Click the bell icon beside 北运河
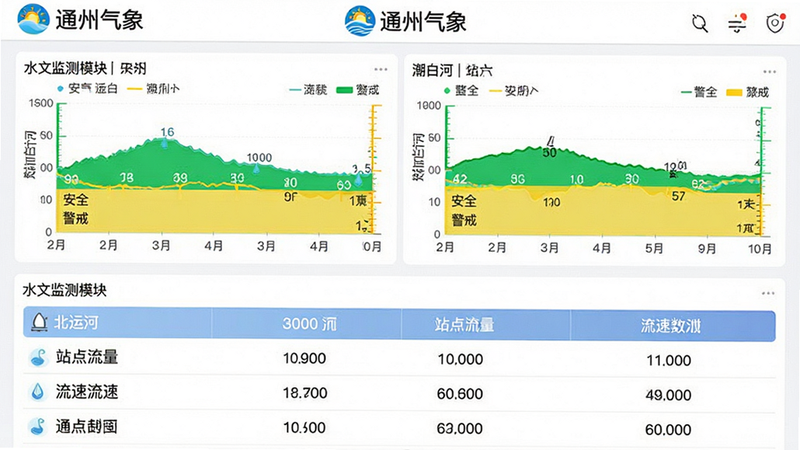This screenshot has width=800, height=450. coord(39,322)
